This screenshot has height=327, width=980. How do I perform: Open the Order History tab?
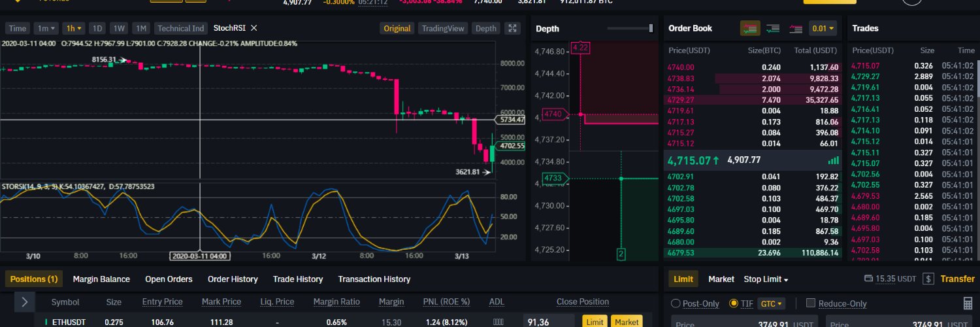(x=233, y=279)
